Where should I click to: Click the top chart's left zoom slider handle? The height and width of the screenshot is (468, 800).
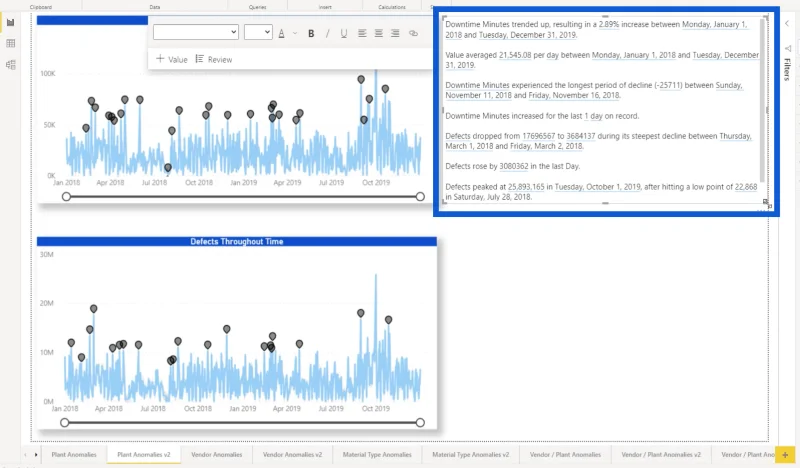click(66, 196)
